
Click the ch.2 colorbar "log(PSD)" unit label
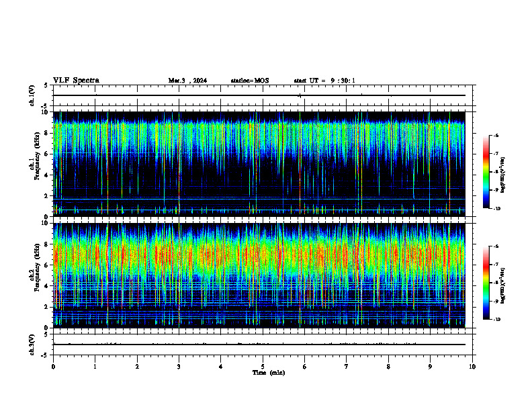(x=502, y=286)
